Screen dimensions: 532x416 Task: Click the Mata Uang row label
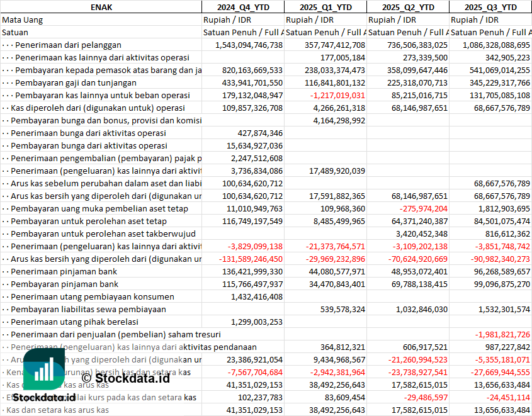(x=23, y=20)
